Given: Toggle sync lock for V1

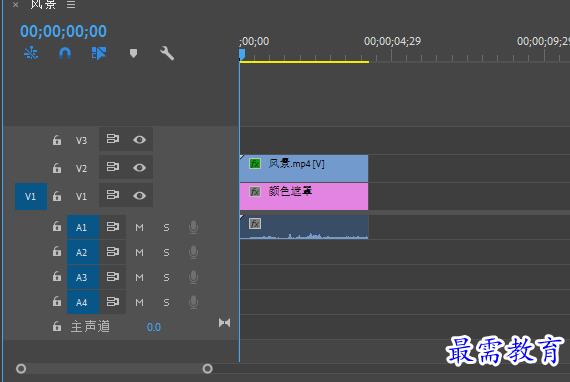Looking at the screenshot, I should click(113, 195).
